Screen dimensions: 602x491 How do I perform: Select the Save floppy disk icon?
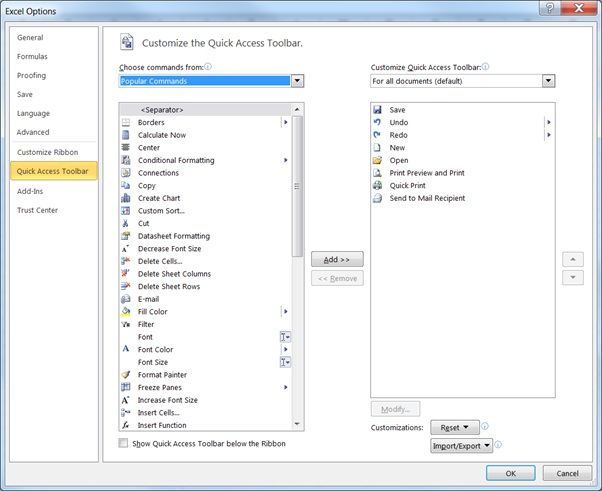coord(377,110)
